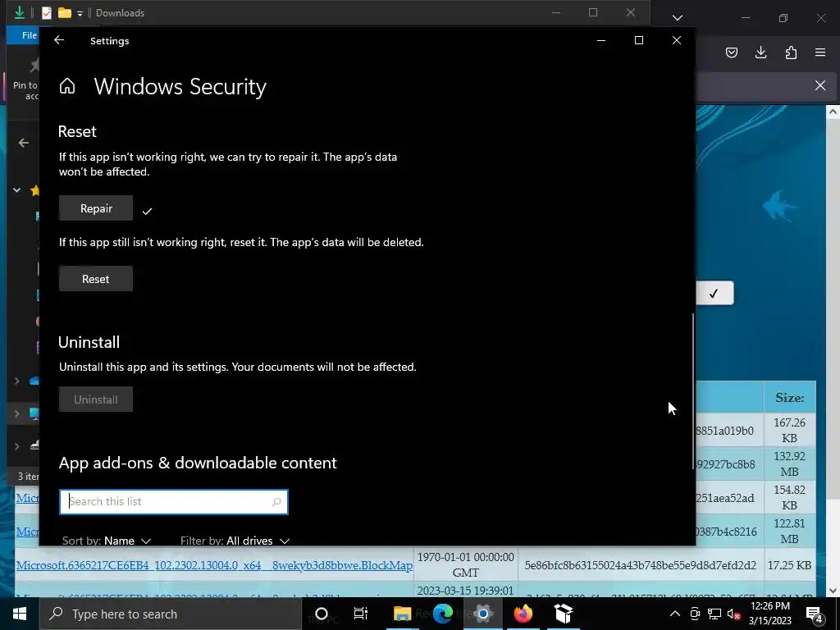This screenshot has width=840, height=630.
Task: Click the Downloads quick-access download arrow icon
Action: pos(20,12)
